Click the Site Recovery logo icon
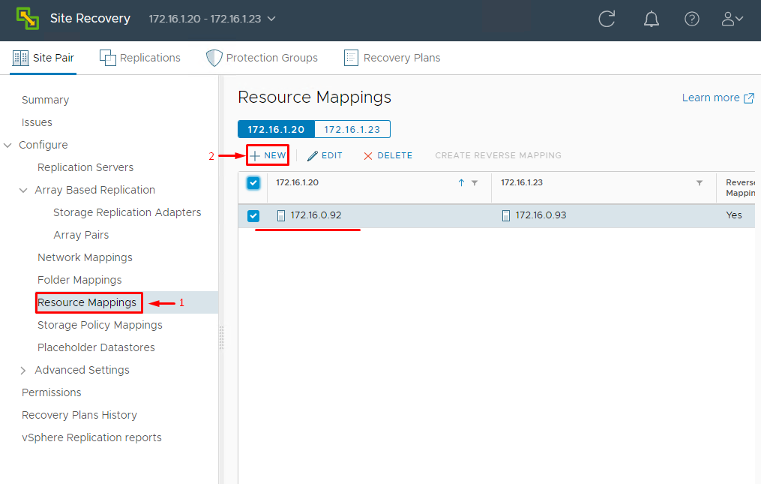The height and width of the screenshot is (484, 761). coord(28,18)
